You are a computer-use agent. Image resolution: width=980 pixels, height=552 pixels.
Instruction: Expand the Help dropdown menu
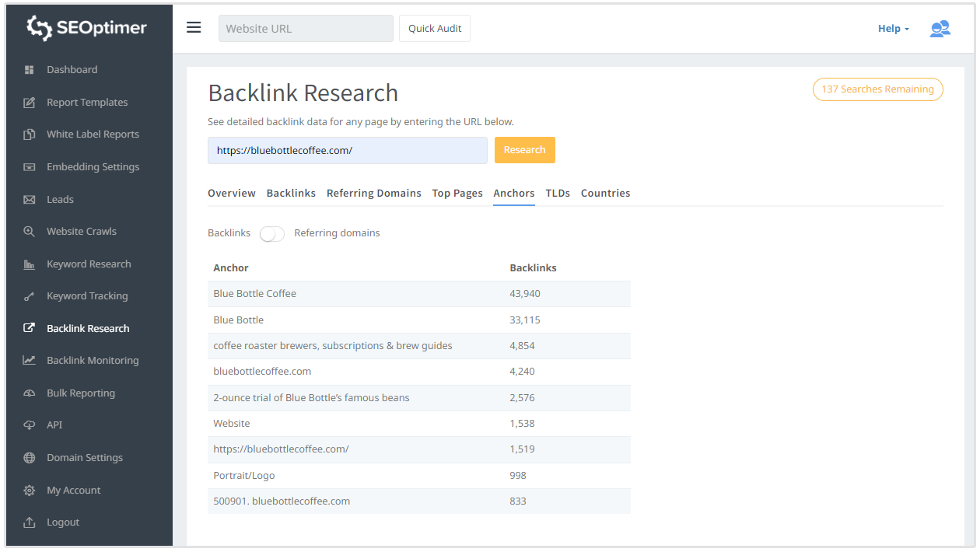(x=893, y=29)
